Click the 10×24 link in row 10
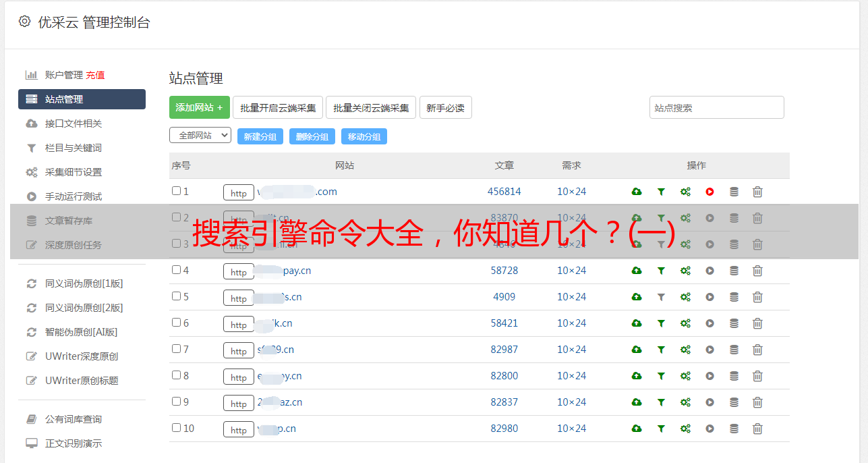Image resolution: width=868 pixels, height=463 pixels. [572, 429]
